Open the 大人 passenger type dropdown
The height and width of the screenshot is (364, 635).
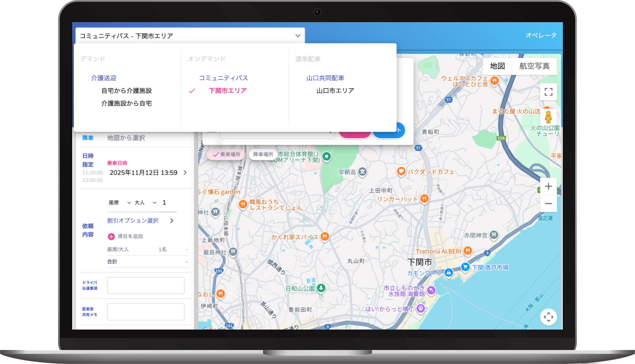click(x=145, y=203)
